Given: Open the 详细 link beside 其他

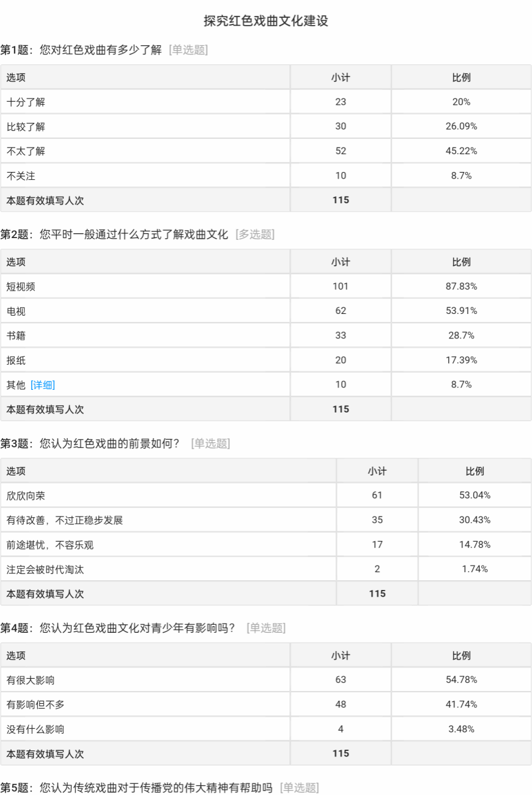Looking at the screenshot, I should [x=43, y=385].
